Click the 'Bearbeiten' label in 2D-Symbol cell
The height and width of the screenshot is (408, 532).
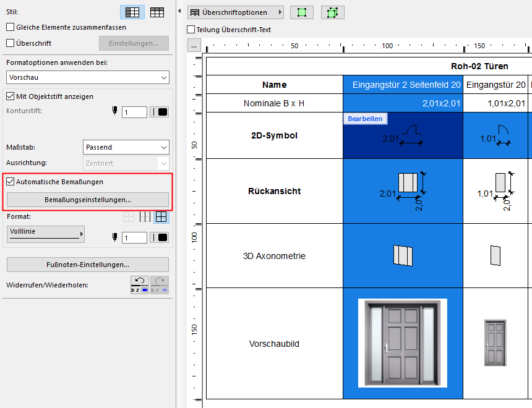coord(364,119)
